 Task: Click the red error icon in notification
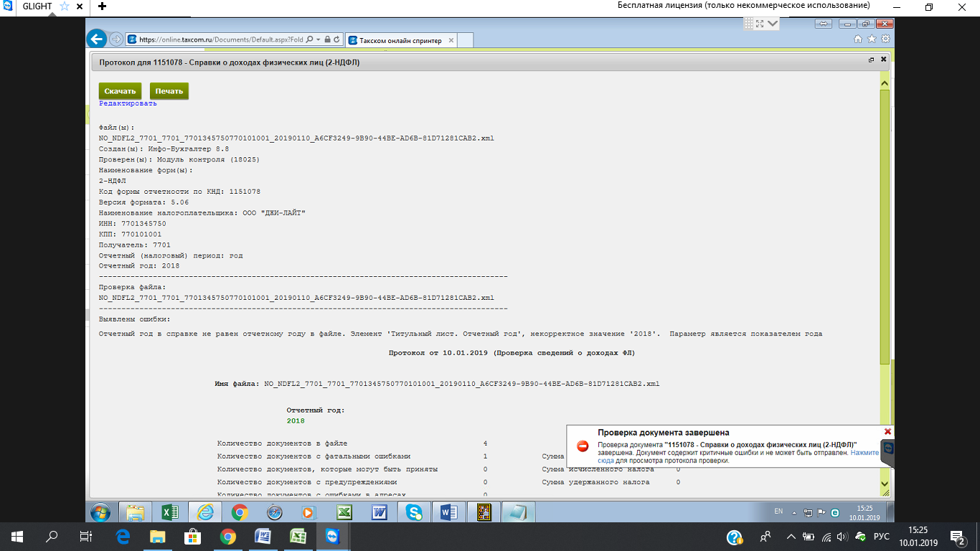(583, 446)
